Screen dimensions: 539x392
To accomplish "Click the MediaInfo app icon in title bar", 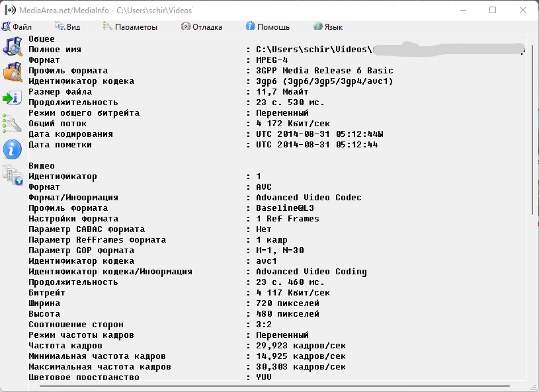I will pyautogui.click(x=10, y=10).
